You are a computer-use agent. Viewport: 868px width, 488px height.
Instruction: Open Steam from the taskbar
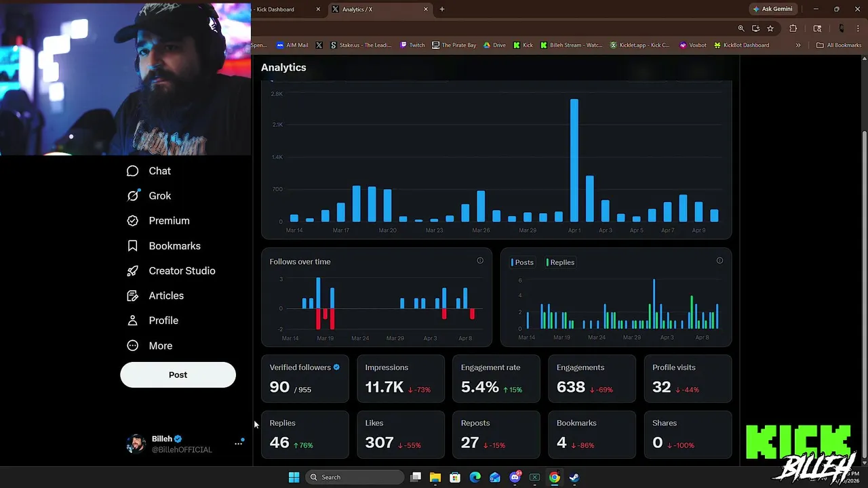(x=574, y=477)
